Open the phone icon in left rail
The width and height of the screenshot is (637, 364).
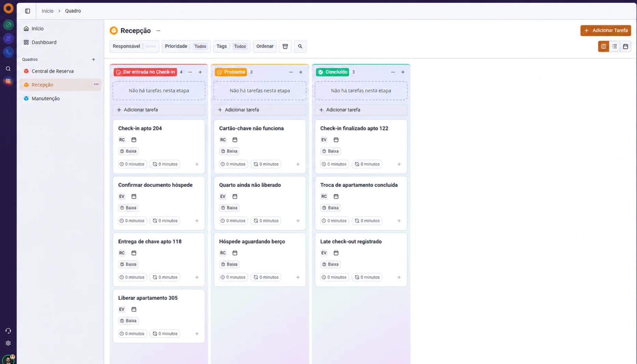pos(8,52)
